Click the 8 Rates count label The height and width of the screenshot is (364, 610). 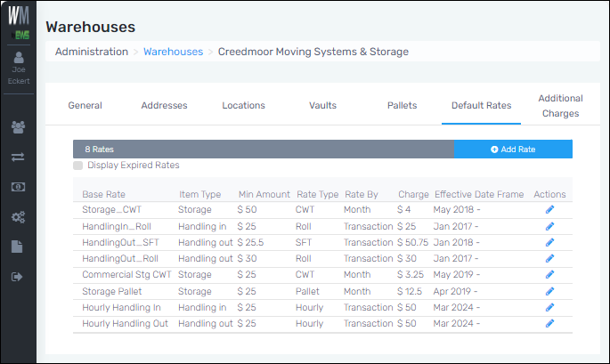click(x=99, y=150)
